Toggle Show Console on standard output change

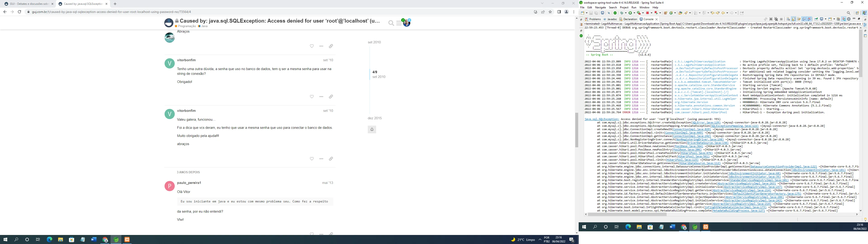(x=804, y=19)
